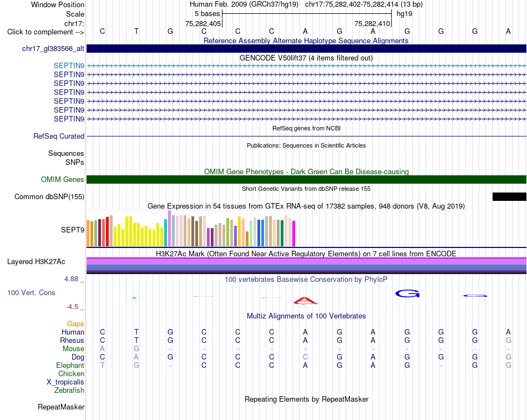Select the Dog species row label

pyautogui.click(x=78, y=357)
